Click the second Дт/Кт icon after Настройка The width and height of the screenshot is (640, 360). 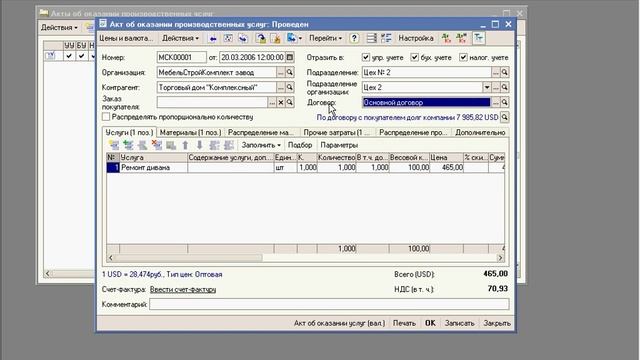point(462,38)
